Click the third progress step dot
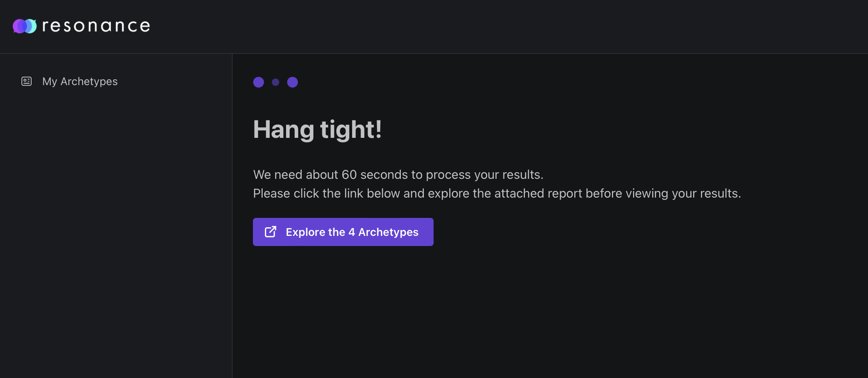 [293, 82]
